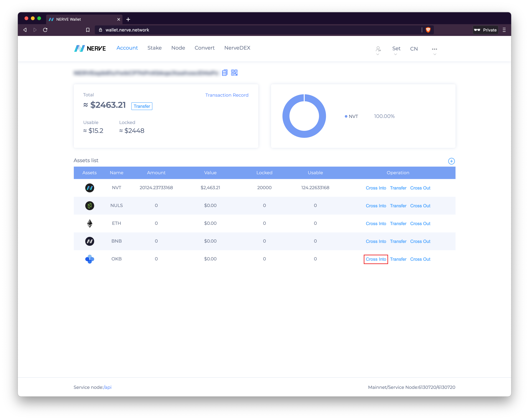Add asset with plus circle icon
529x420 pixels.
(451, 161)
